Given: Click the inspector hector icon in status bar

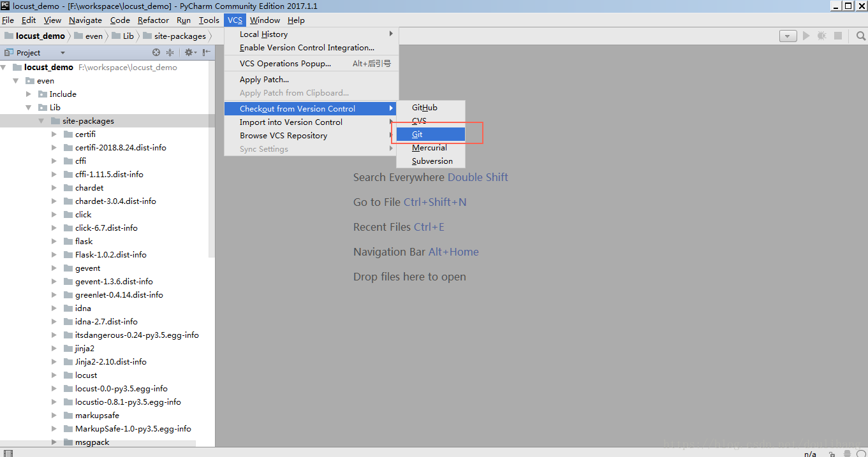Looking at the screenshot, I should [x=848, y=454].
